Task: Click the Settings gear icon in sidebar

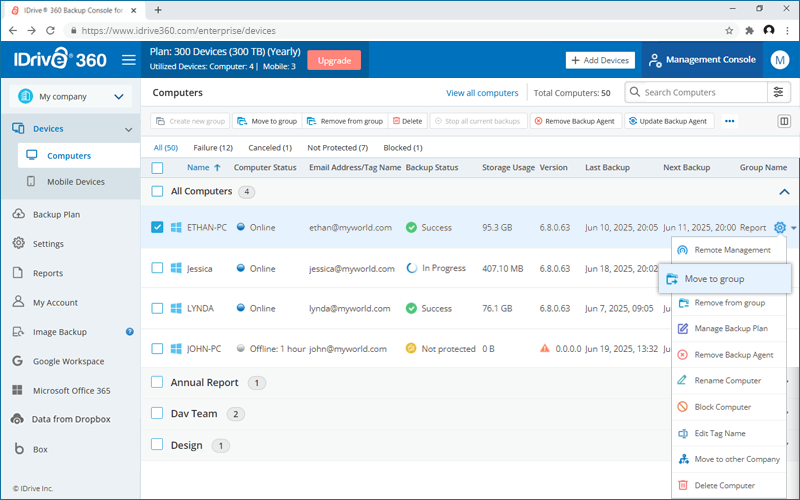Action: pos(18,243)
